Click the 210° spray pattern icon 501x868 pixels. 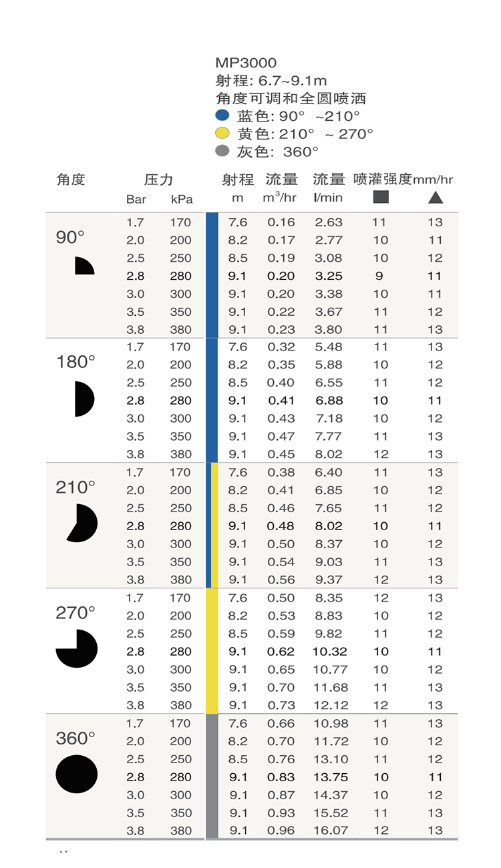83,523
